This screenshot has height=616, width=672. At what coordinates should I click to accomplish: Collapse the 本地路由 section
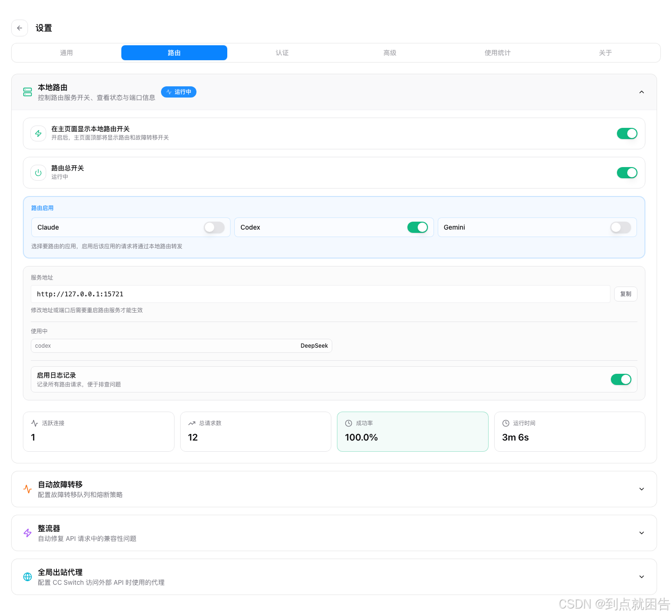pos(642,92)
